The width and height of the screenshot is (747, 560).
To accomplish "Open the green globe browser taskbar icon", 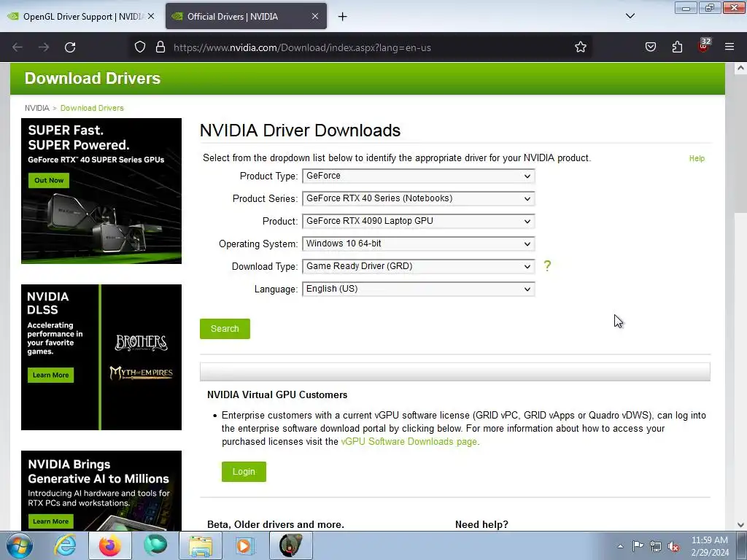I will coord(155,545).
